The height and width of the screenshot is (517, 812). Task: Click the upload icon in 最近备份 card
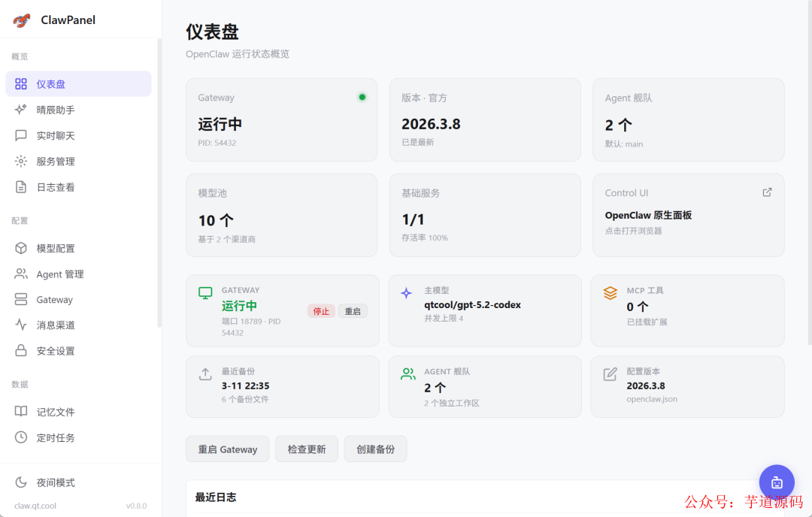(205, 374)
